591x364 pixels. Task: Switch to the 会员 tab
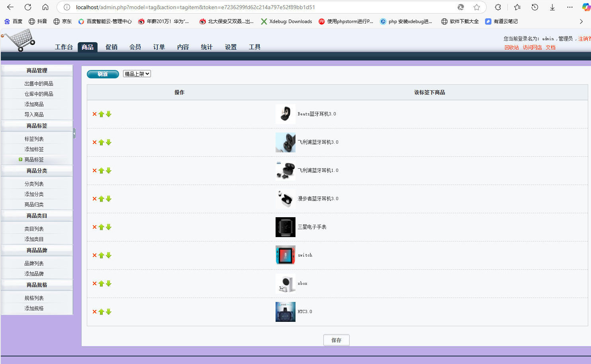pyautogui.click(x=135, y=47)
